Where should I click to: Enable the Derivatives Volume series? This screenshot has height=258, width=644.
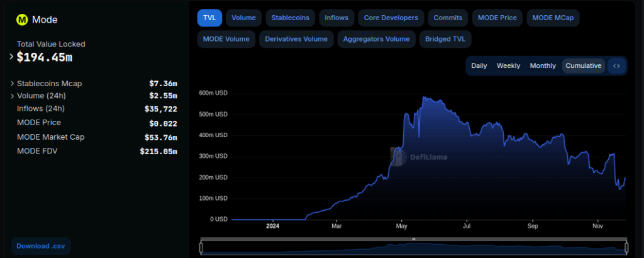[x=296, y=39]
